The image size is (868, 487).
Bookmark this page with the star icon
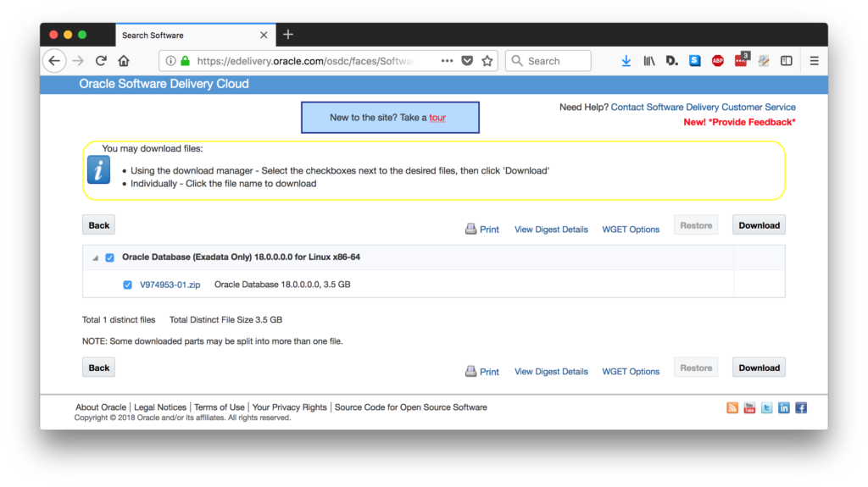(487, 61)
